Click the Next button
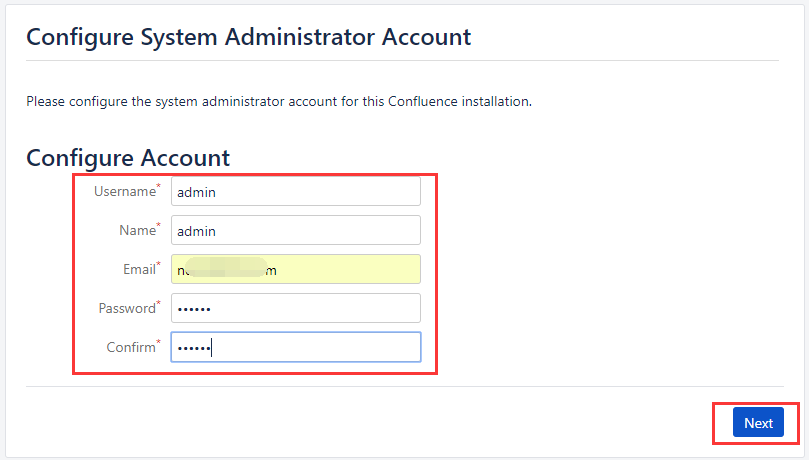Screen dimensions: 809x460 pyautogui.click(x=758, y=422)
